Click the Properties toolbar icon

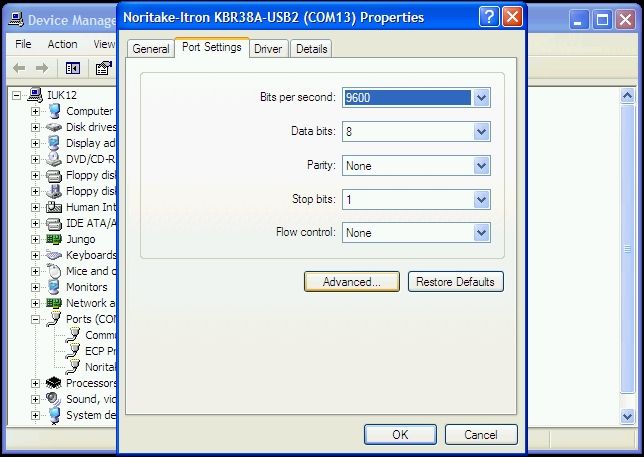[x=104, y=68]
